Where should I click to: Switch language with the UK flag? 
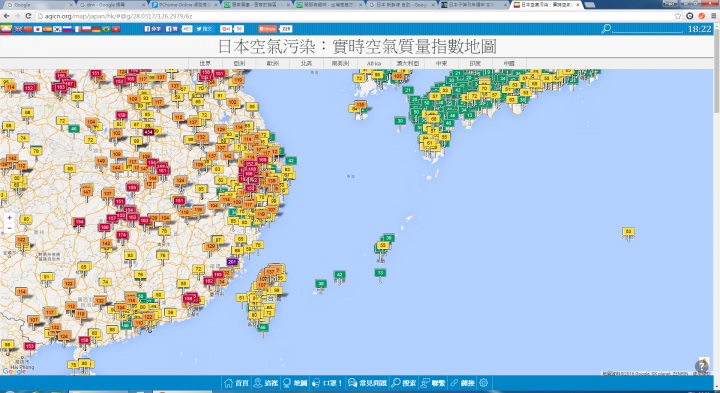[18, 29]
